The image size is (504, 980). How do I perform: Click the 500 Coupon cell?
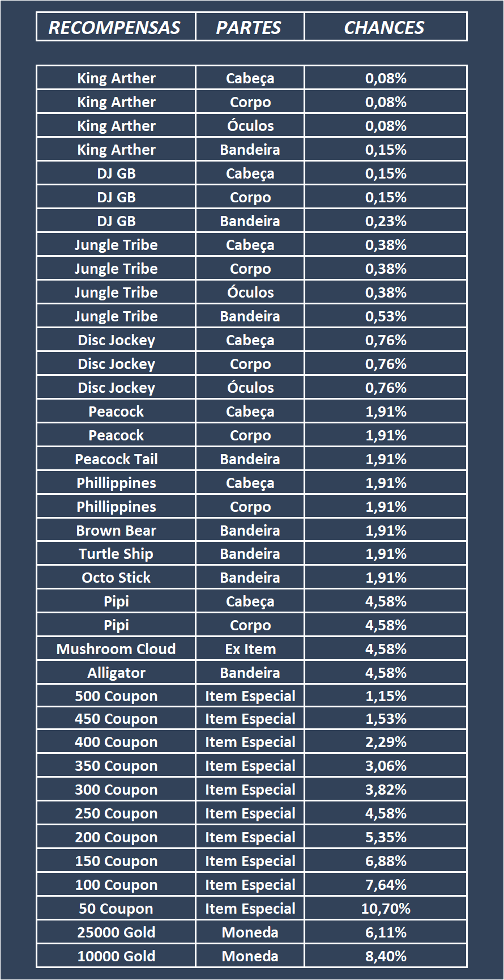[x=116, y=696]
